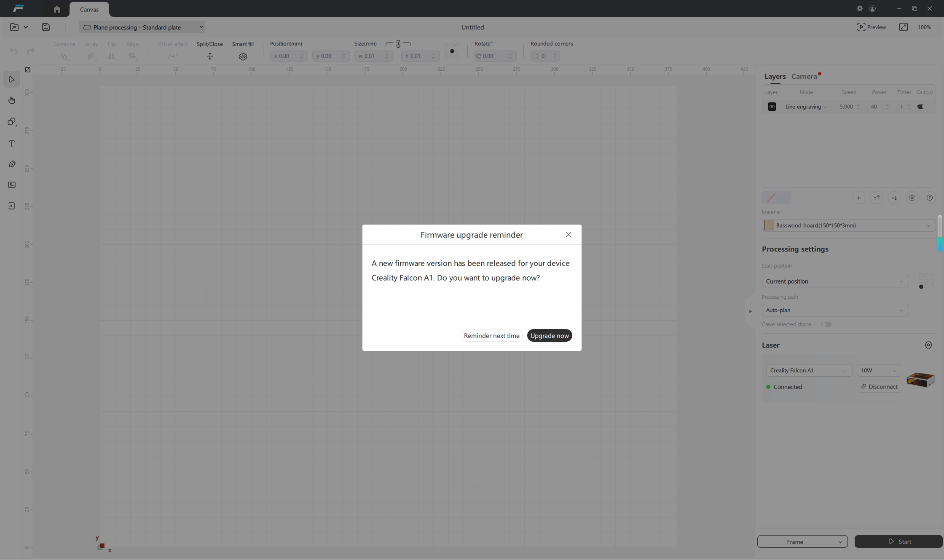The image size is (944, 560).
Task: Open the Creality Falcon A1 device dropdown
Action: [x=809, y=370]
